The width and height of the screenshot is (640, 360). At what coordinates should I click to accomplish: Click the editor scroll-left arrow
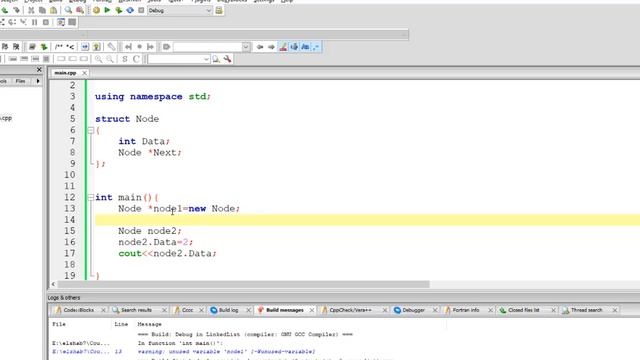53,284
